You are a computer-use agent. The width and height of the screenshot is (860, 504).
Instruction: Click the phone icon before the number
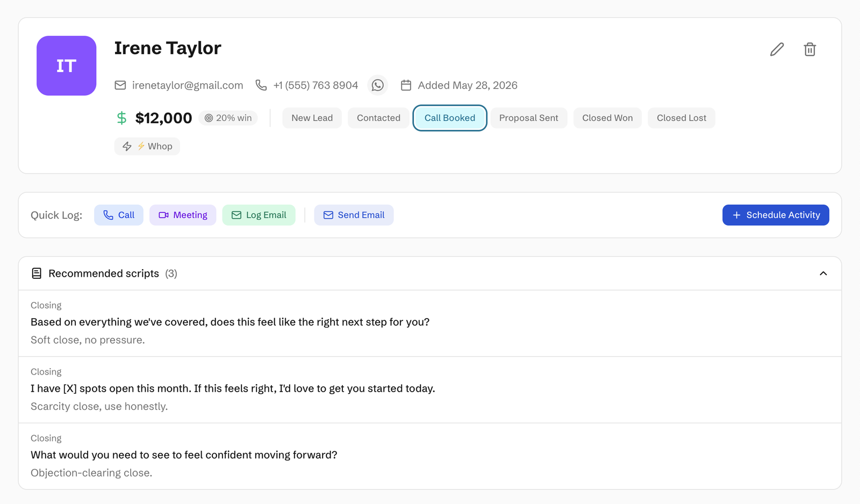pyautogui.click(x=261, y=85)
